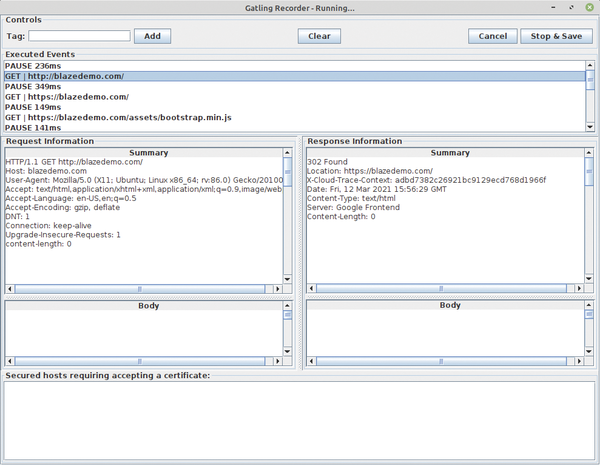Click the Add tag button
This screenshot has height=465, width=600.
click(x=152, y=36)
